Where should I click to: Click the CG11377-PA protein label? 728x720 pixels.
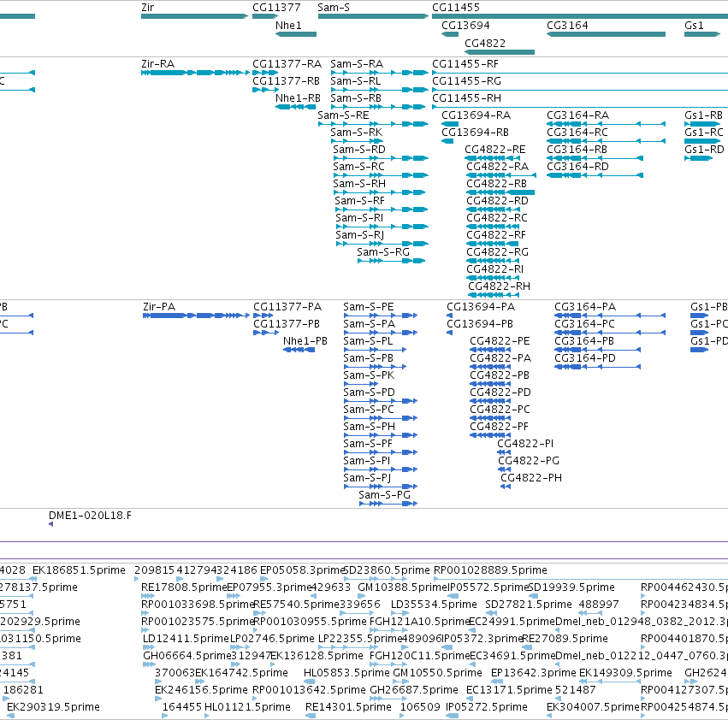tap(287, 307)
